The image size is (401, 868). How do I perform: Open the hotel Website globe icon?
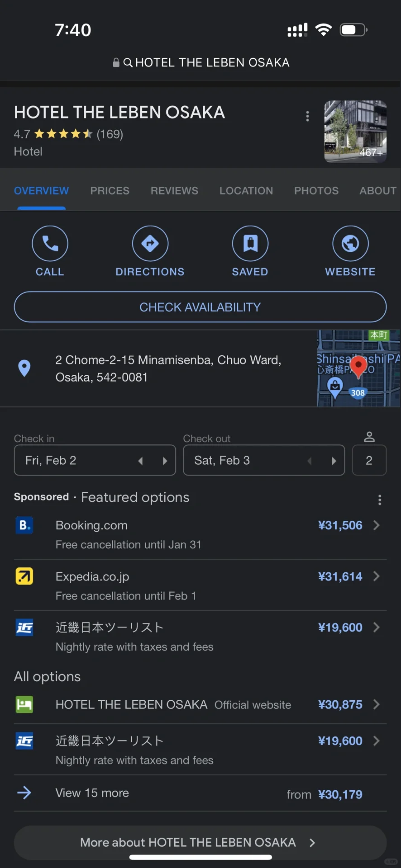coord(350,243)
